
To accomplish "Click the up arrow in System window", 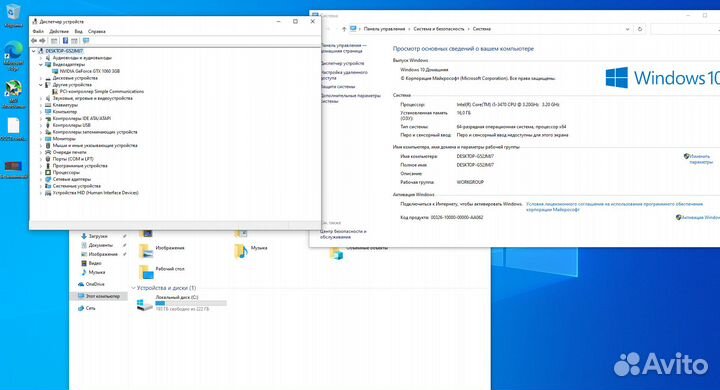I will click(x=344, y=29).
